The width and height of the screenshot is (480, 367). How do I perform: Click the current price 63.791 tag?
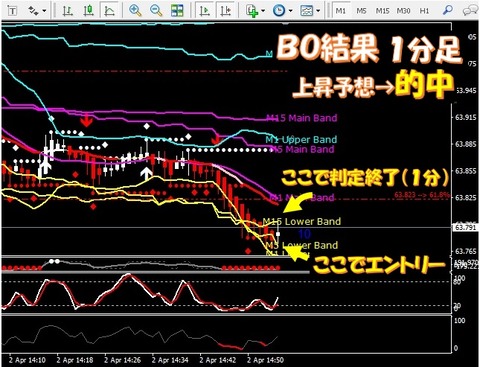pos(465,227)
